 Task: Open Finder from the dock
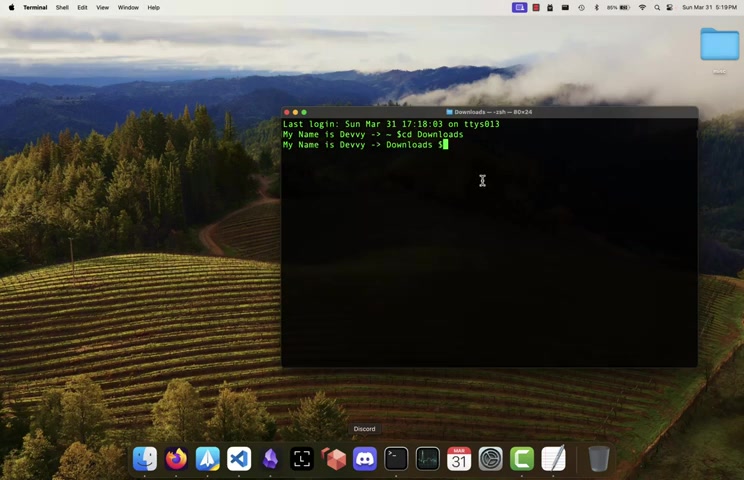[x=145, y=459]
